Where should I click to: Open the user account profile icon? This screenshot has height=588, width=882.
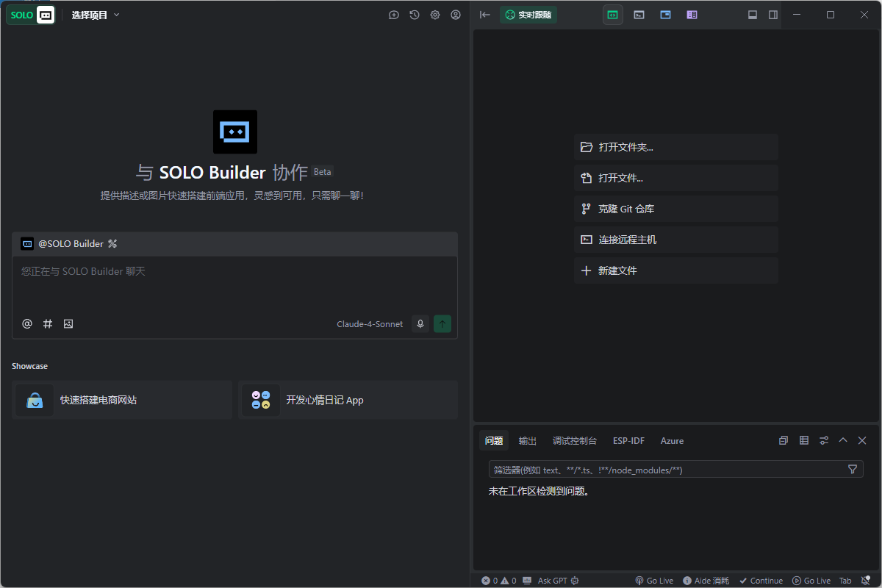point(456,15)
